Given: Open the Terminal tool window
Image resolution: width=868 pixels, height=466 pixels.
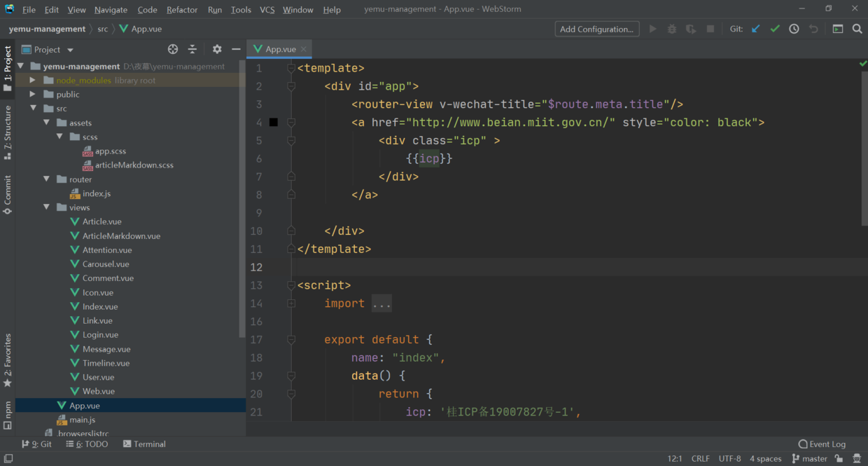Looking at the screenshot, I should point(144,444).
